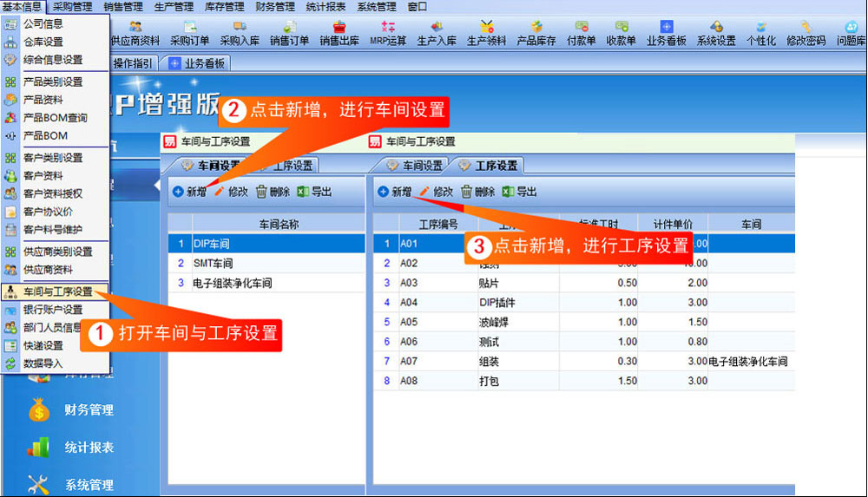868x497 pixels.
Task: Select the SMT车间 row
Action: (266, 264)
